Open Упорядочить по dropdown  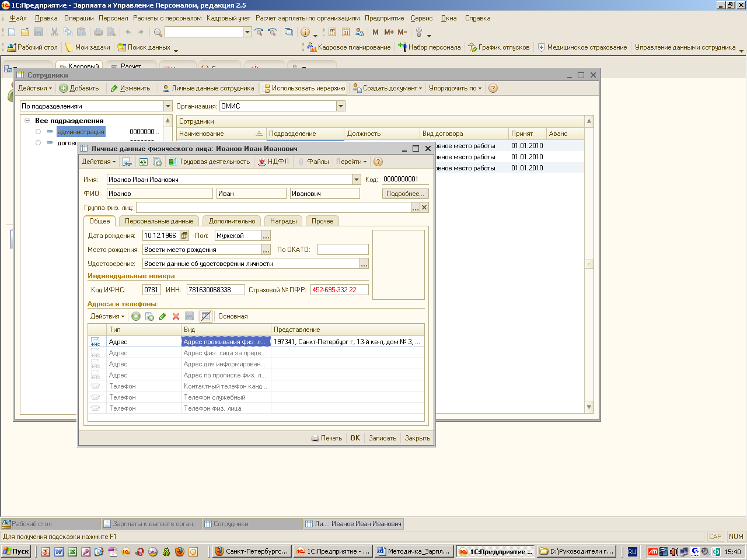point(455,88)
